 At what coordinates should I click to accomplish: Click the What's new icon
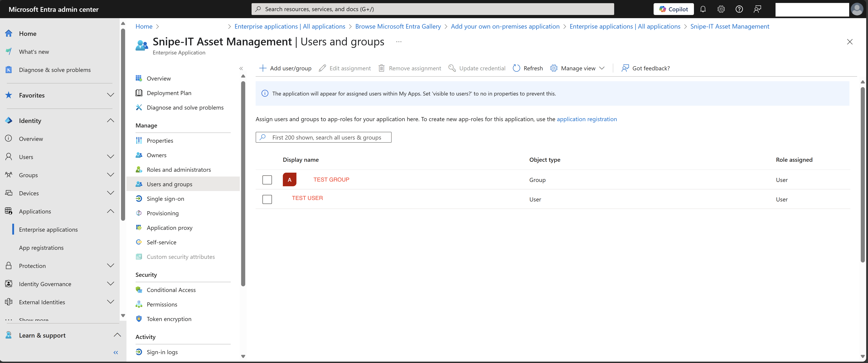click(x=9, y=52)
